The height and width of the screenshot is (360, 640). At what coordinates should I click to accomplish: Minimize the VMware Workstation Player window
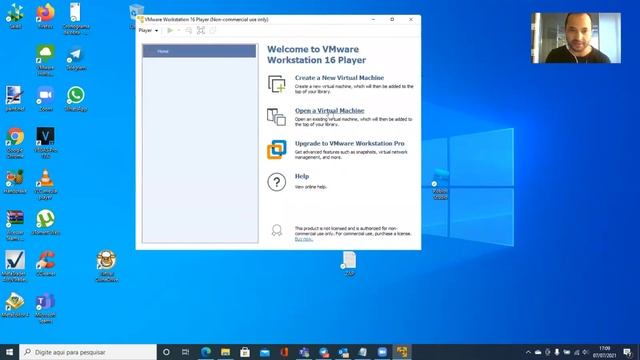[373, 19]
